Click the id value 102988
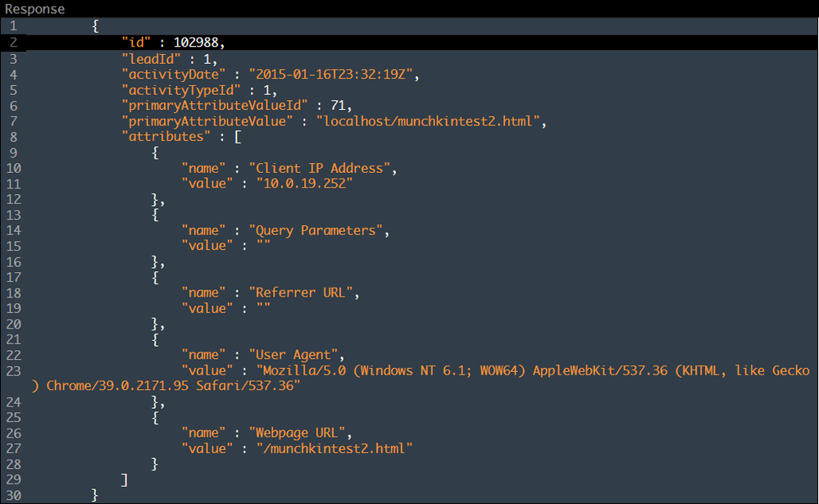This screenshot has height=504, width=819. point(196,43)
